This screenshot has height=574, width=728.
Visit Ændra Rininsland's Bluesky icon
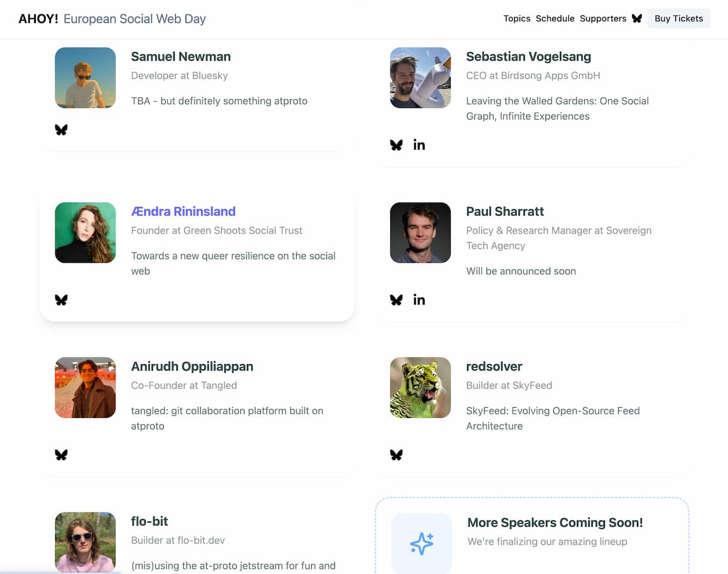click(x=61, y=300)
